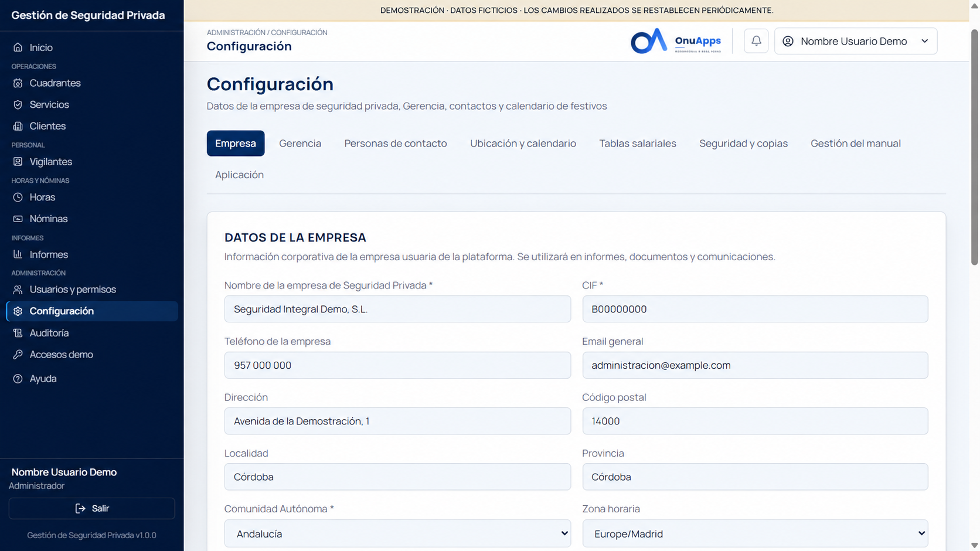Click the Vigilantes badge icon

[18, 162]
